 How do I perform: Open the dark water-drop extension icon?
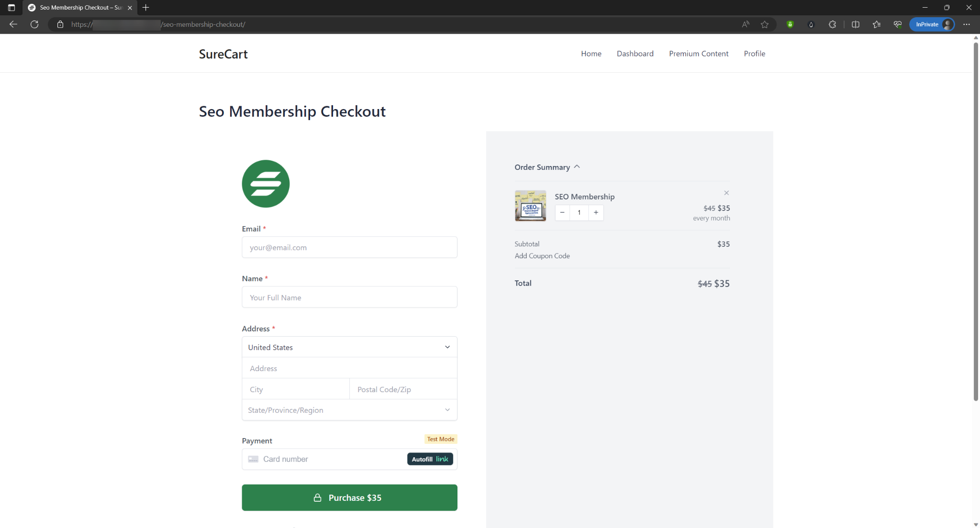coord(811,24)
